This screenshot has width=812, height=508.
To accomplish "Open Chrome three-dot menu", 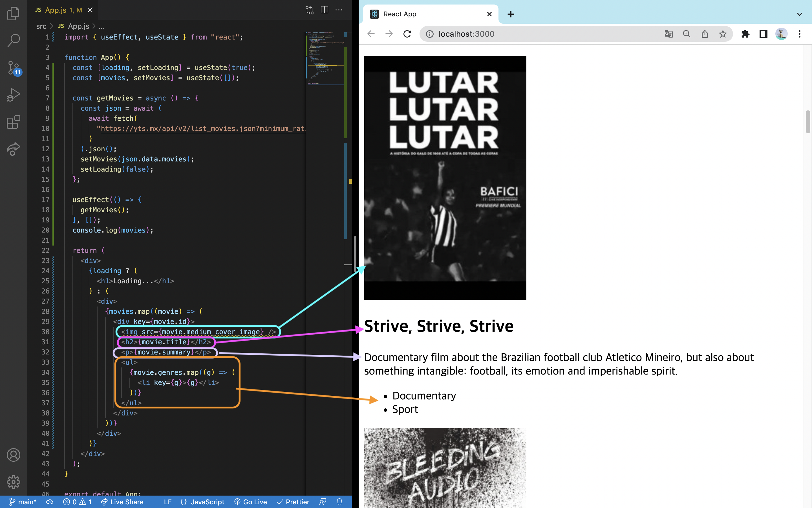I will pos(800,34).
